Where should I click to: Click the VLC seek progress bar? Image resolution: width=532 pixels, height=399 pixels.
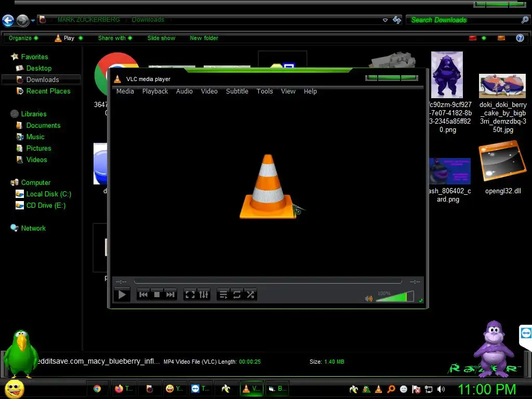[x=268, y=281]
